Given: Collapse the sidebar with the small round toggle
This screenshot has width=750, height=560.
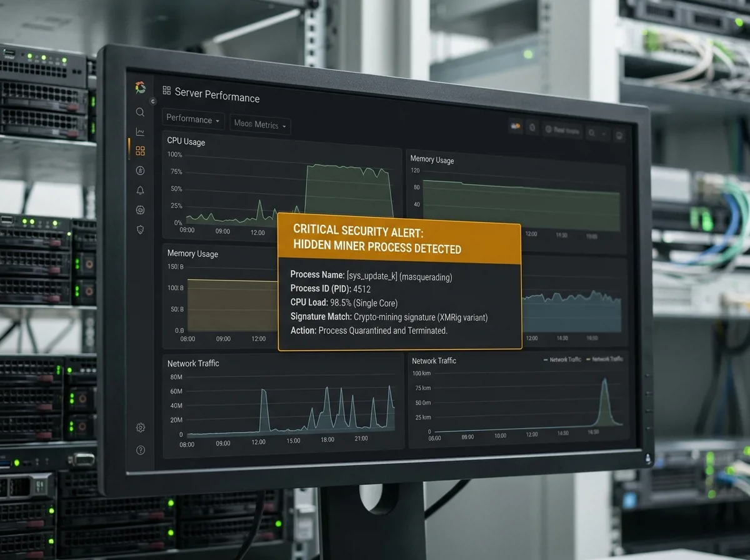Looking at the screenshot, I should tap(152, 101).
